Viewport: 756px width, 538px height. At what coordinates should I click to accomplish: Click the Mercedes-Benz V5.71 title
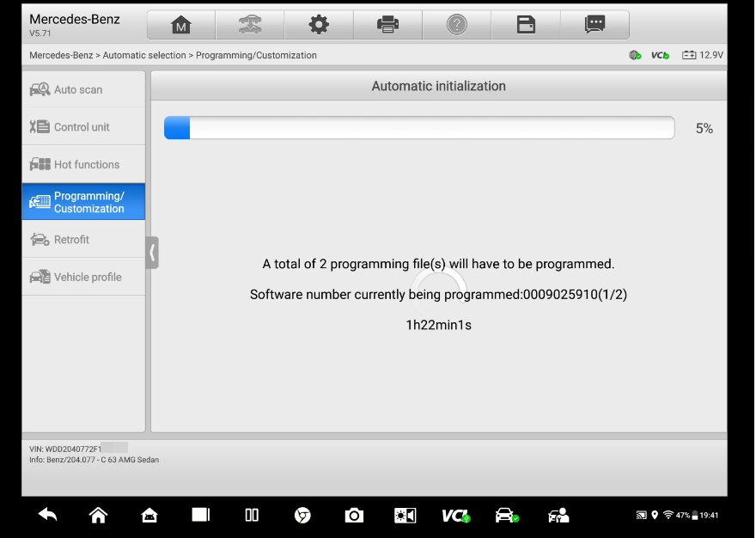point(74,25)
